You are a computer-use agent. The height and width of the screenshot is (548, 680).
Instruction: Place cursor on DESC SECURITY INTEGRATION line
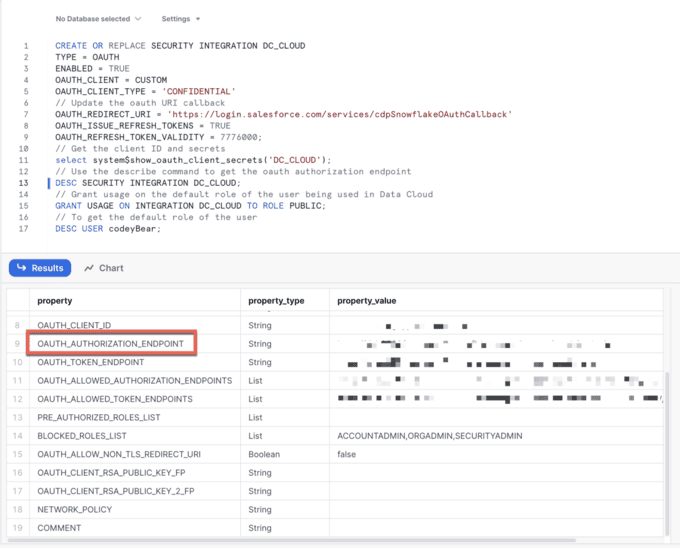click(148, 183)
